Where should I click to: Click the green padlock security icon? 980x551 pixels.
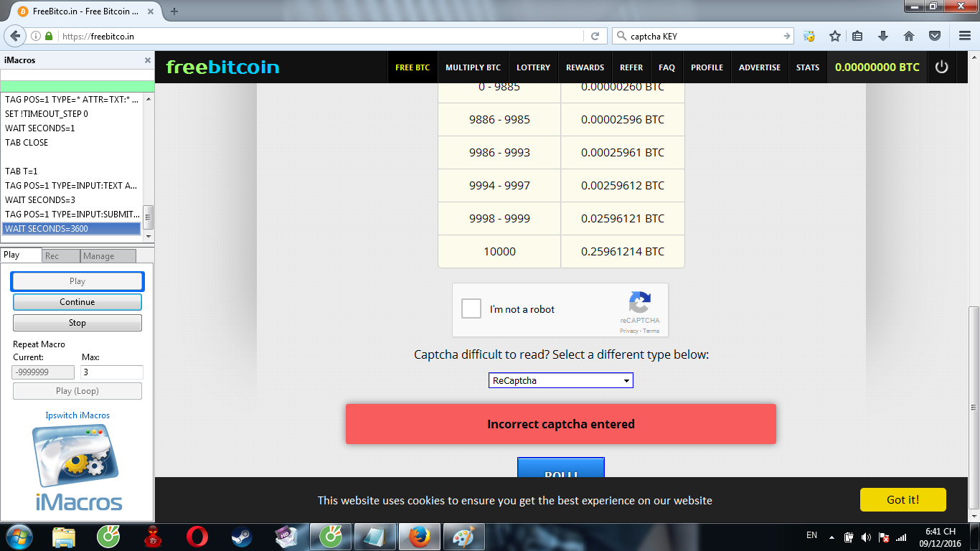coord(49,36)
